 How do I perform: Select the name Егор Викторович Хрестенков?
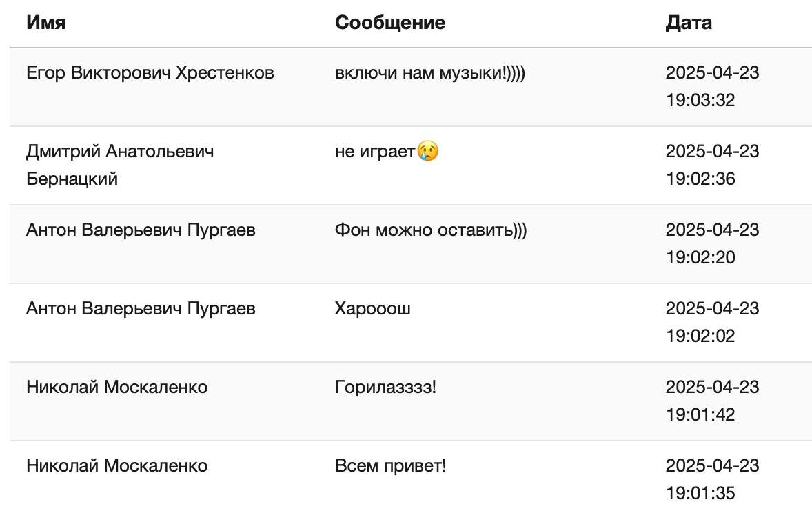(x=150, y=72)
